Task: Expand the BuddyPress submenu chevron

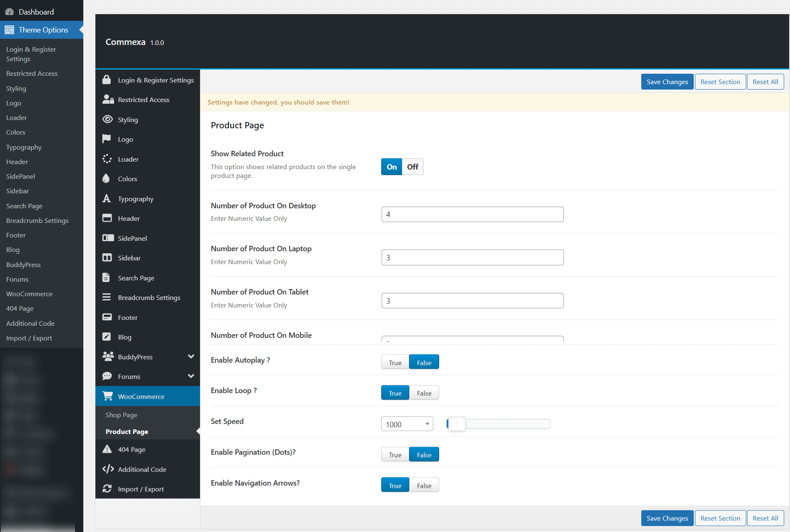Action: (x=191, y=357)
